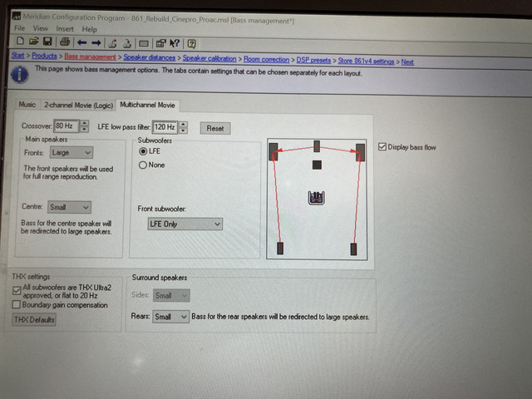Enable Boundary gain compensation checkbox

point(17,305)
